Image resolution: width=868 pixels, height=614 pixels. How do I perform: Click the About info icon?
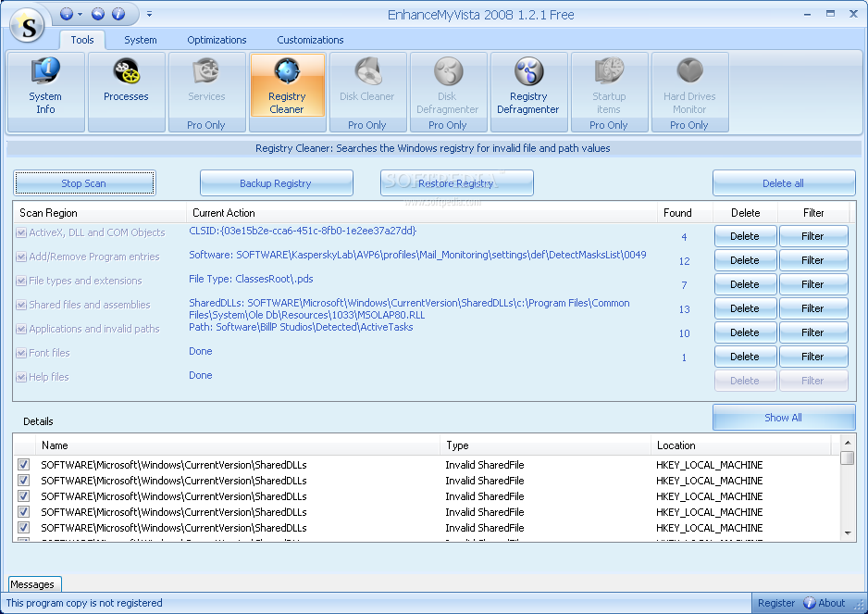810,603
